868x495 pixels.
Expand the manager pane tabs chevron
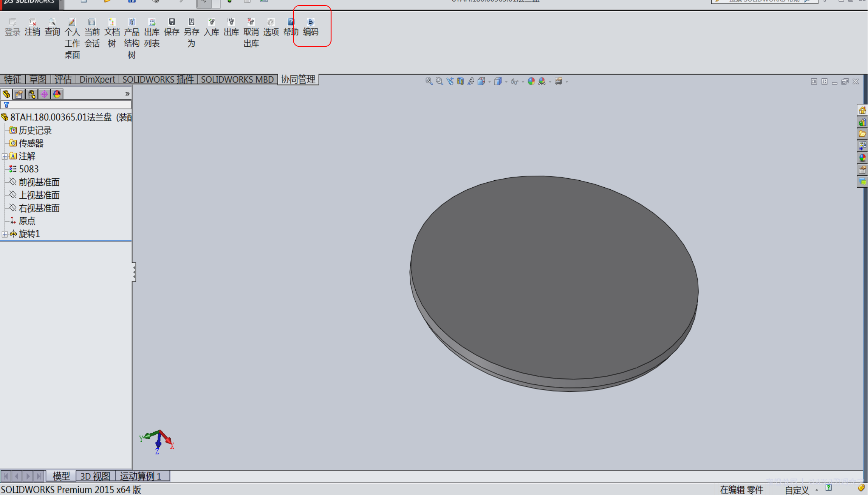click(x=127, y=94)
